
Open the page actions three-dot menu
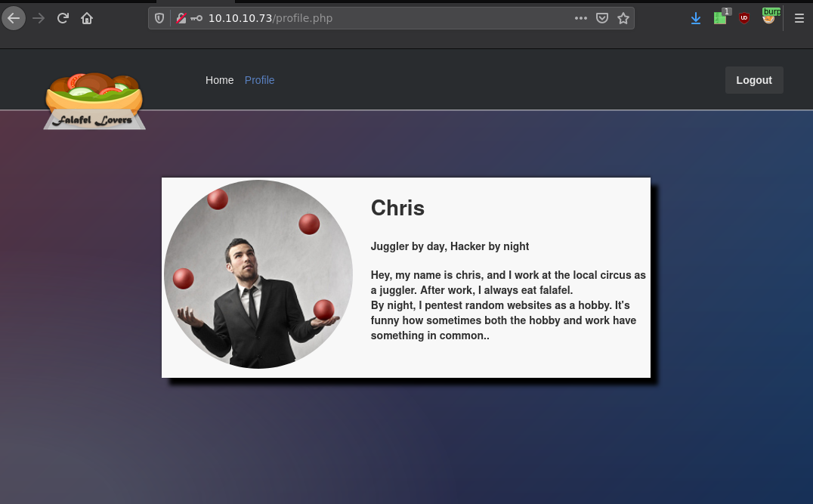coord(581,19)
